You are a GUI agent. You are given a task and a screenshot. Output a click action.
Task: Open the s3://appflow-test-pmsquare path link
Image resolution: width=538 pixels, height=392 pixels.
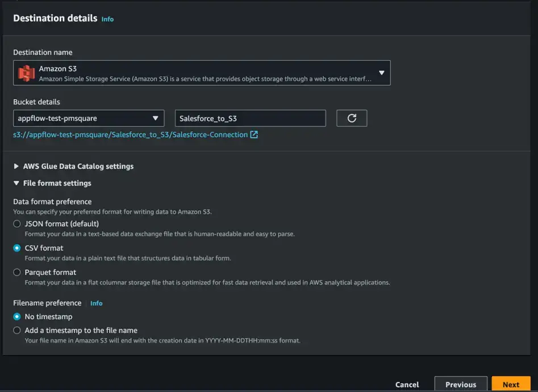click(x=131, y=135)
